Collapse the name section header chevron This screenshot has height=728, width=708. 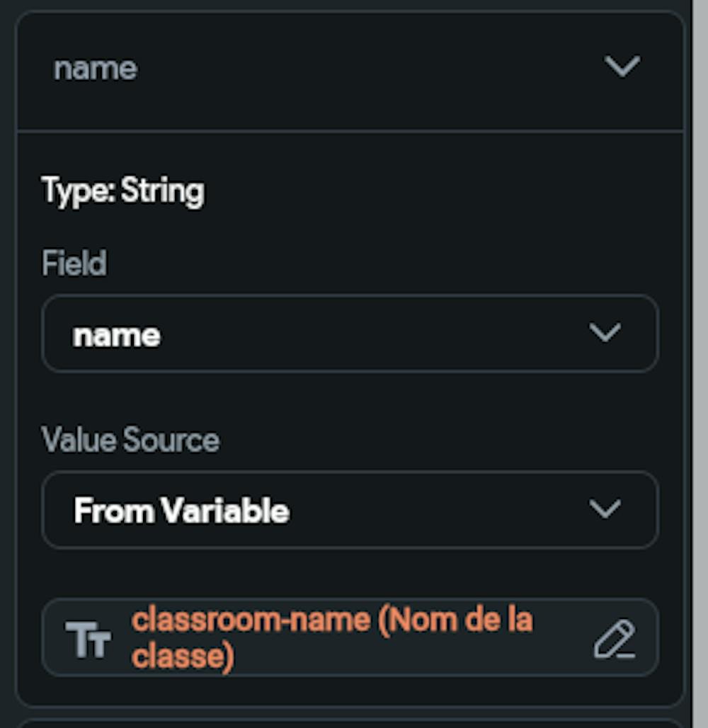pos(622,67)
